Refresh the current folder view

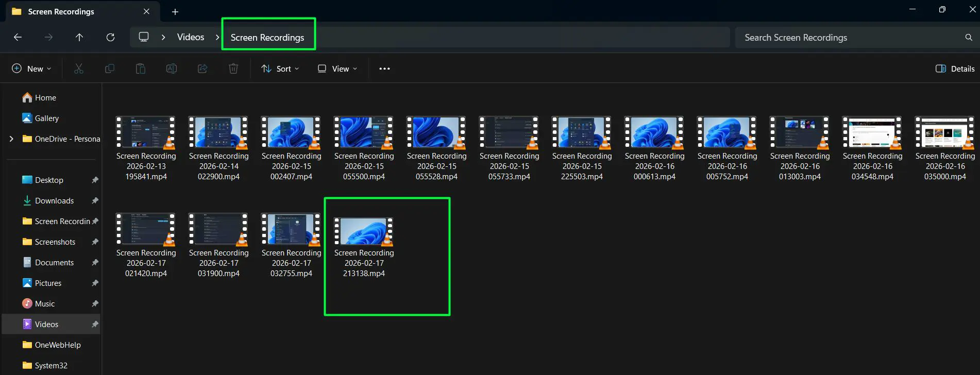[110, 37]
